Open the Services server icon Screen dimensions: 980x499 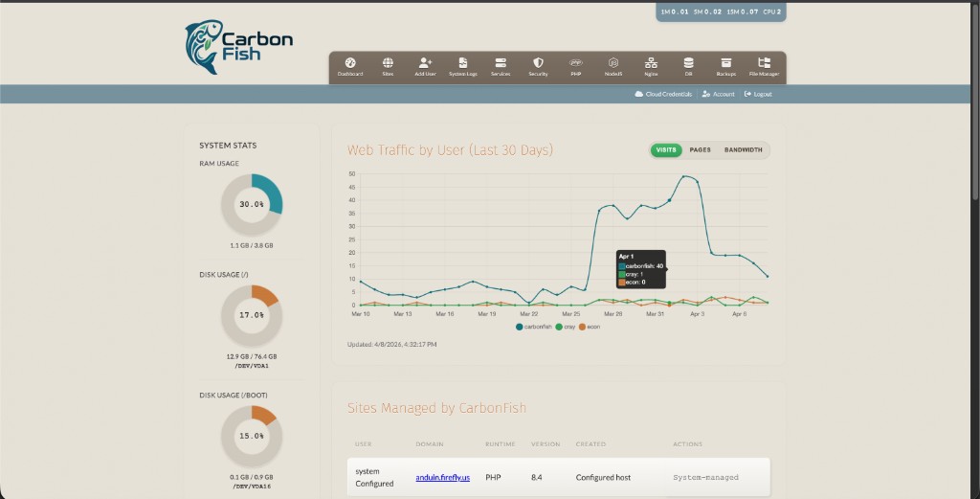coord(500,62)
